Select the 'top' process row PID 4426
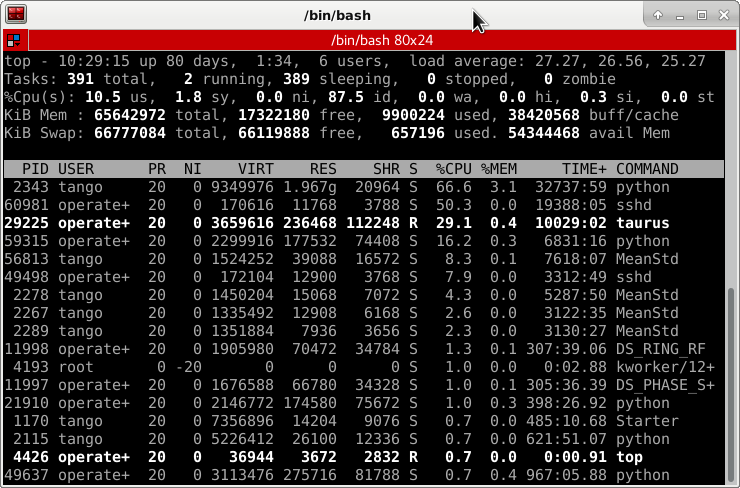 point(360,457)
